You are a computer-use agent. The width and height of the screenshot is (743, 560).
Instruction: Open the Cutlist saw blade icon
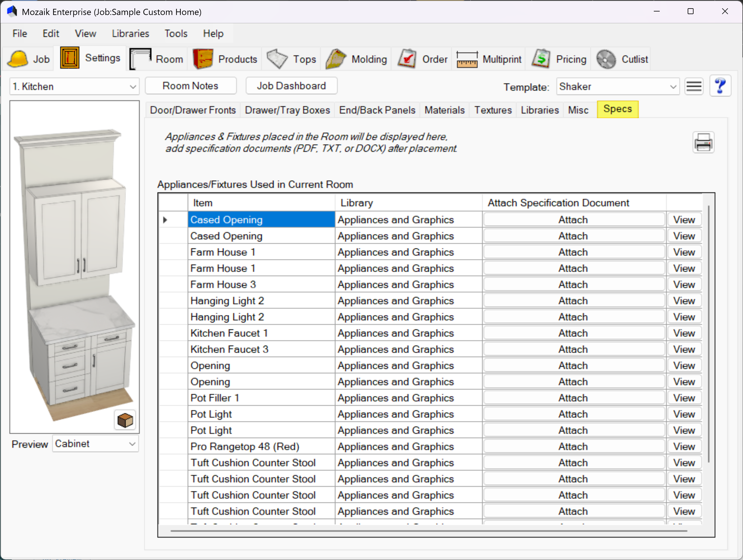(x=606, y=59)
